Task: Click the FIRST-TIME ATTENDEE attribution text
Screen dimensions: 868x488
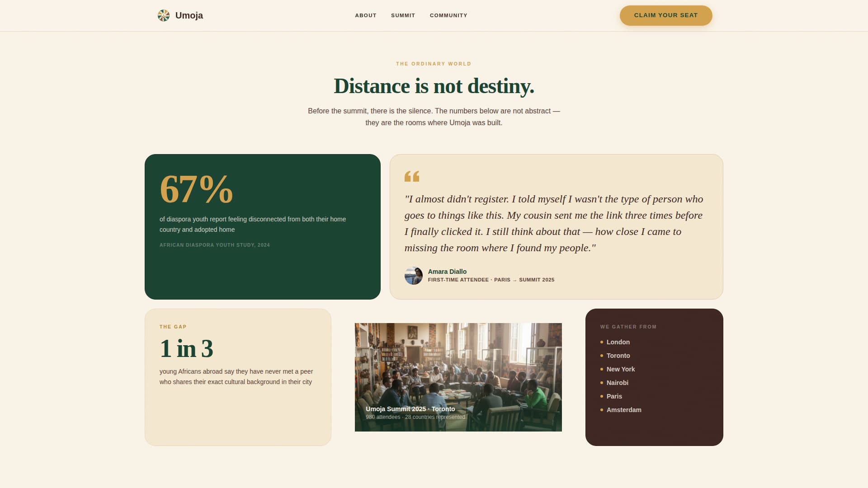Action: click(491, 280)
